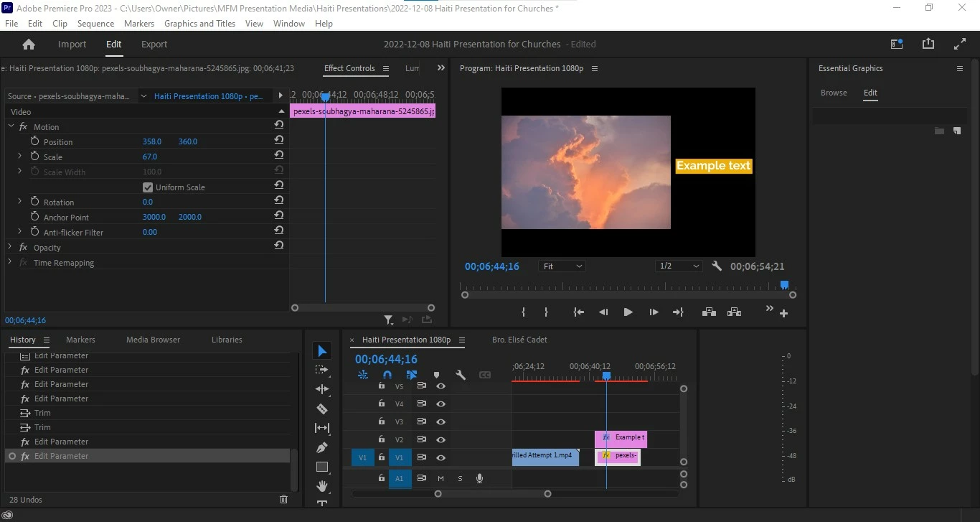Image resolution: width=980 pixels, height=522 pixels.
Task: Expand the Opacity effect section
Action: (x=10, y=248)
